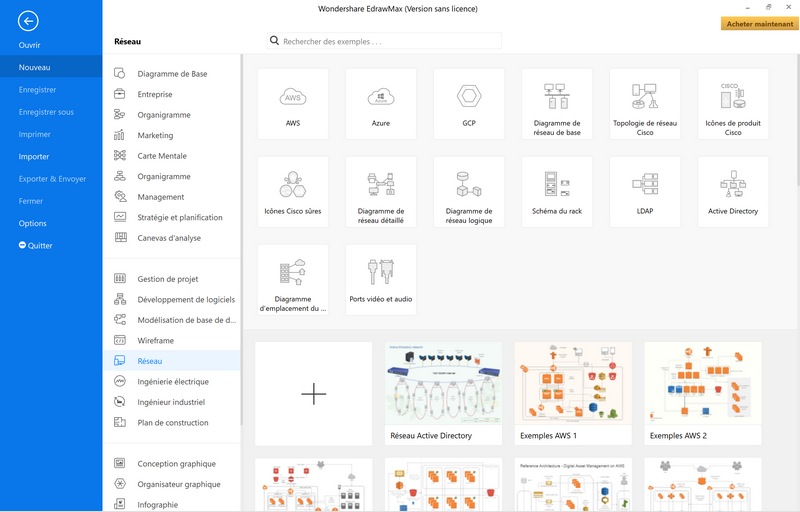Choose Diagramme de Base category
The image size is (800, 512).
pos(172,73)
